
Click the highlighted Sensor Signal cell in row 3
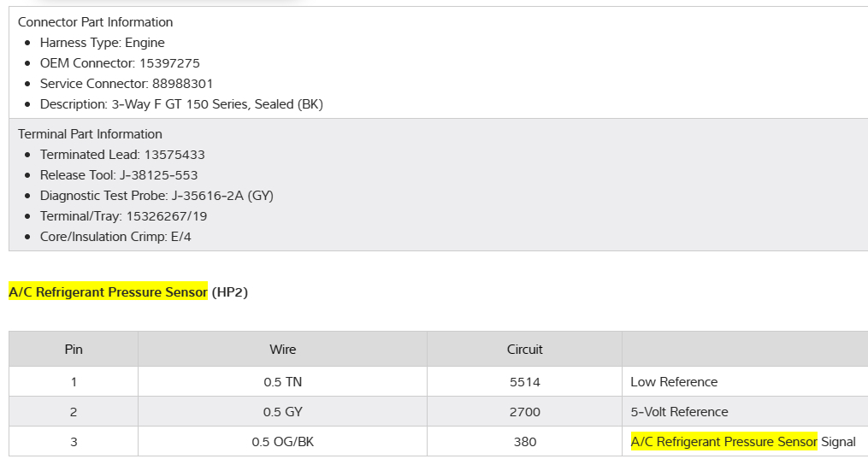(742, 442)
